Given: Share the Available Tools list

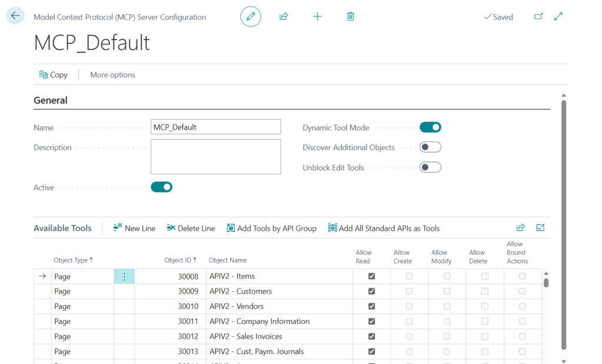Looking at the screenshot, I should click(520, 228).
